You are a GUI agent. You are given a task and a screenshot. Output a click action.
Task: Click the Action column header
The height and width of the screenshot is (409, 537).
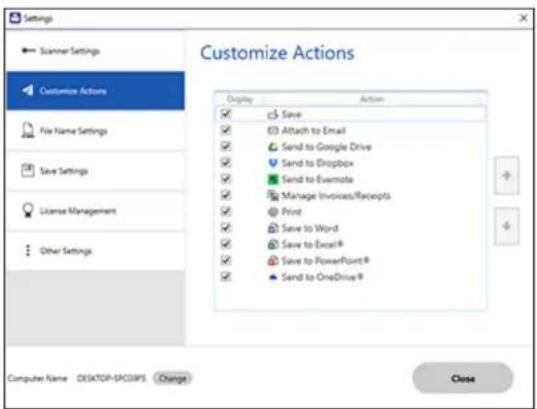pyautogui.click(x=372, y=99)
